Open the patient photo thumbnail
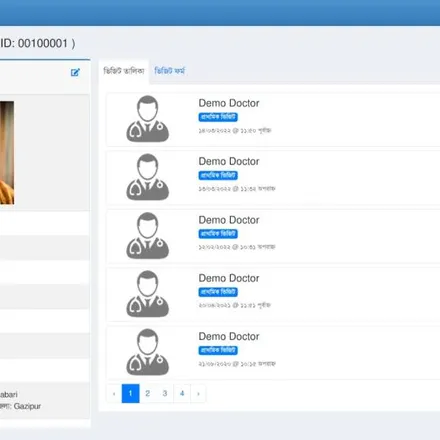This screenshot has height=440, width=440. (x=7, y=153)
